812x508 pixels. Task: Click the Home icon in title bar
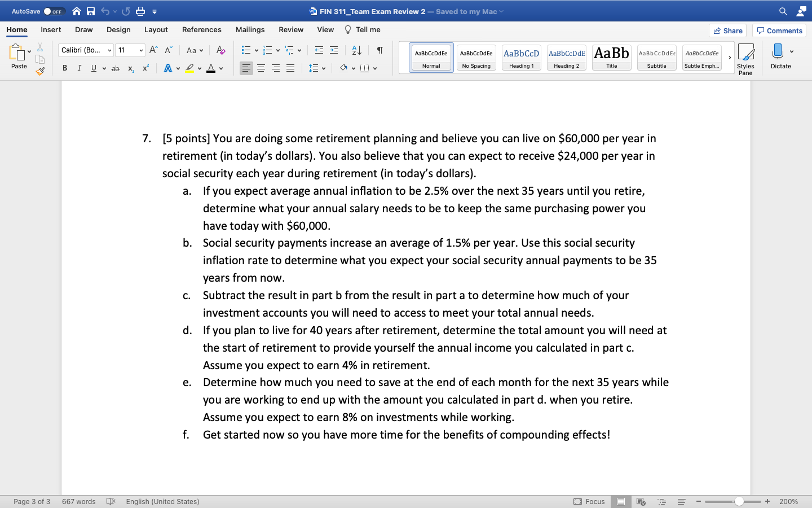(77, 11)
